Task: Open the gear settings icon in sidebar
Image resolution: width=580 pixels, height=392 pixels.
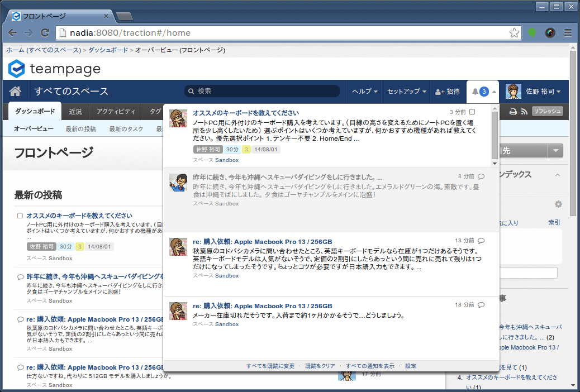Action: (558, 204)
